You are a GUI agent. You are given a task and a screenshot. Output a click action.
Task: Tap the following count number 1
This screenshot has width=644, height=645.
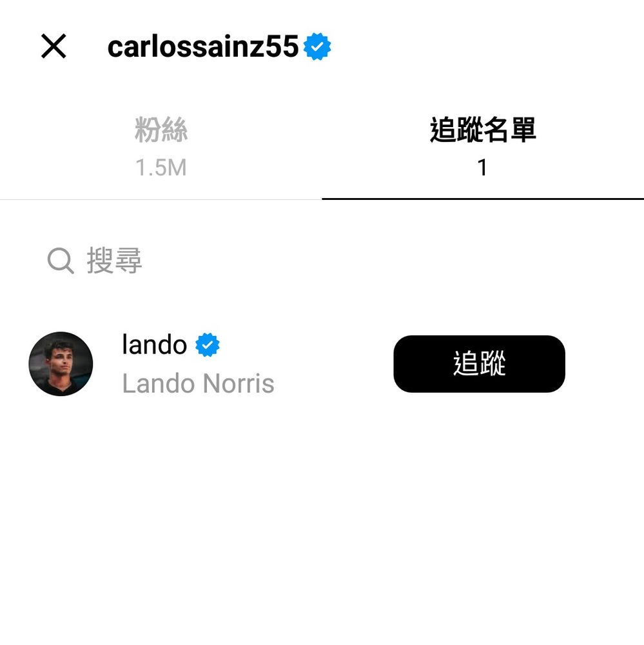(482, 168)
